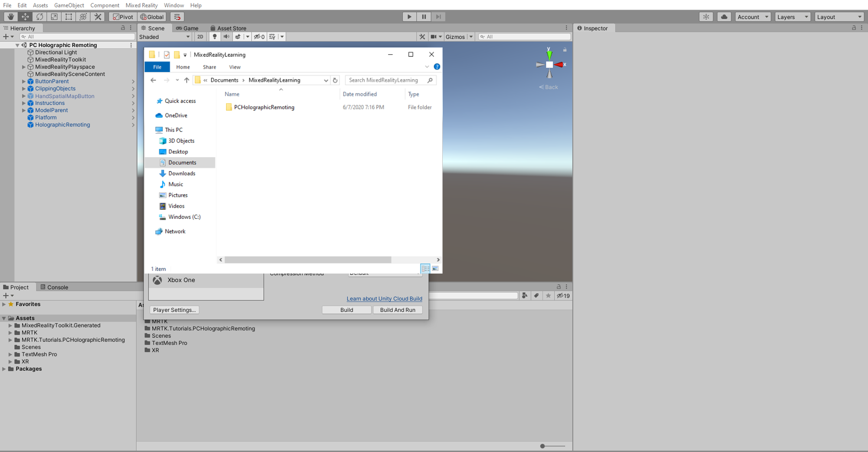Expand the ButtonParent hierarchy item
Screen dimensions: 868x452
[x=23, y=81]
